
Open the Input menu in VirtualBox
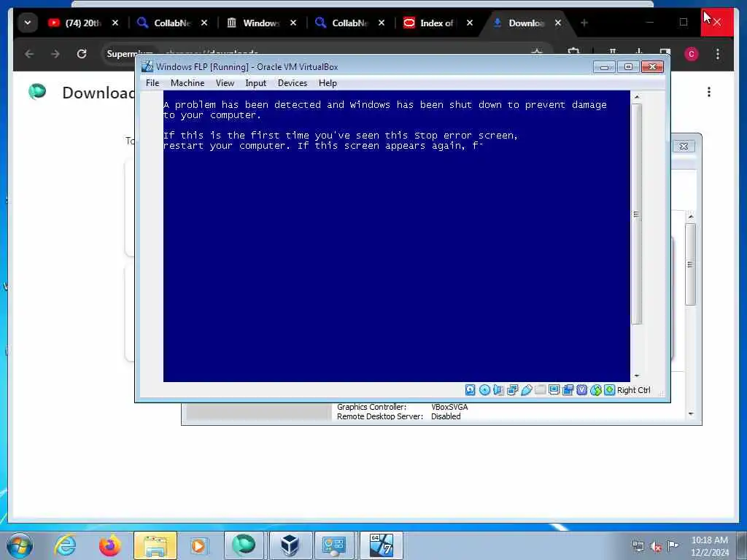click(256, 83)
